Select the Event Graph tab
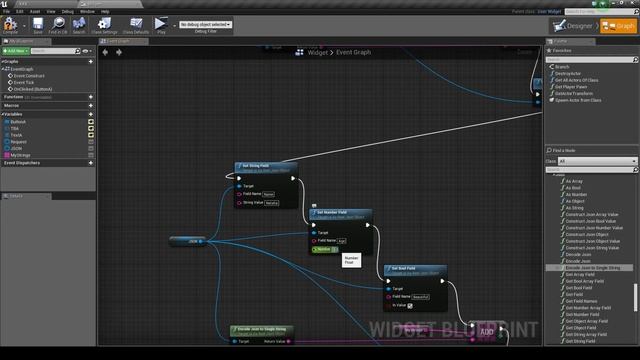The image size is (640, 360). tap(123, 41)
